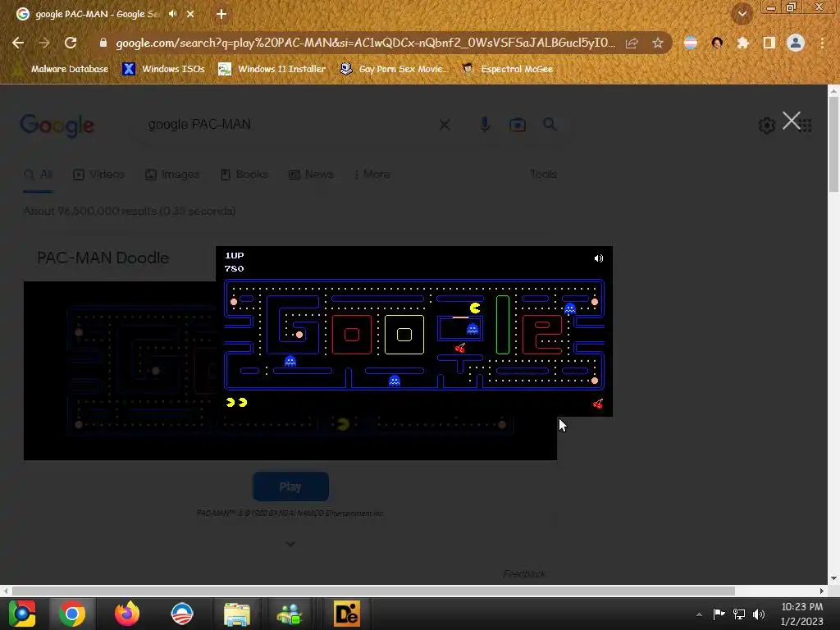Open the two-people messenger taskbar icon

tap(290, 614)
